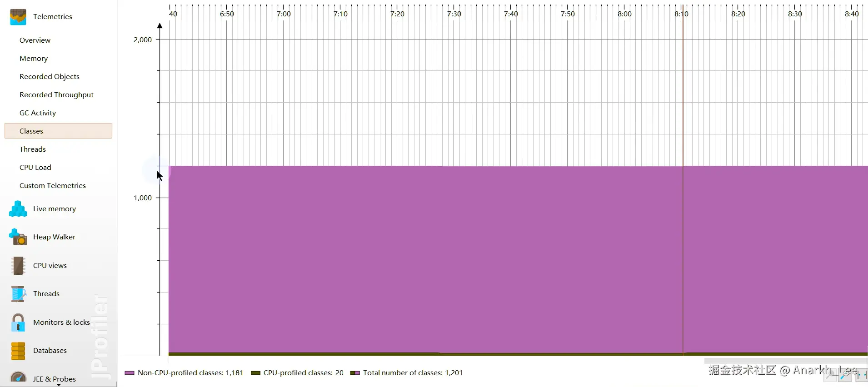Open the Telemetries section icon

pos(18,17)
